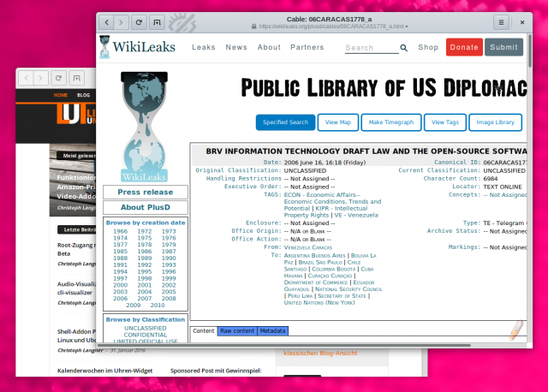Click the red Donate button
This screenshot has height=392, width=548.
click(464, 47)
